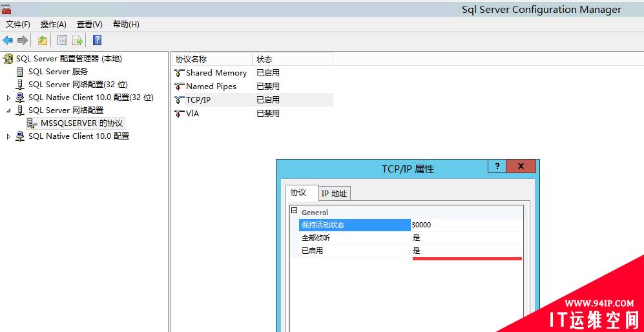
Task: Select the TCP/IP protocol row
Action: coord(253,100)
